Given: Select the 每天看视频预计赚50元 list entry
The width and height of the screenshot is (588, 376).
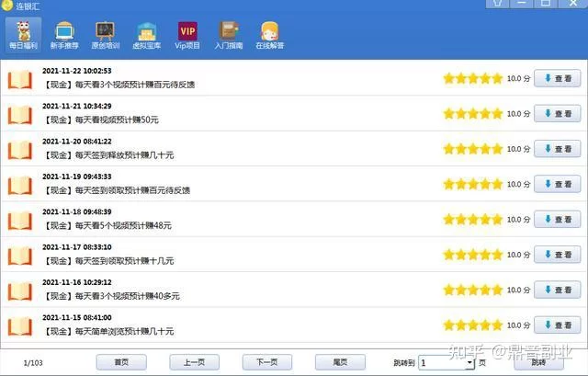Looking at the screenshot, I should point(103,120).
